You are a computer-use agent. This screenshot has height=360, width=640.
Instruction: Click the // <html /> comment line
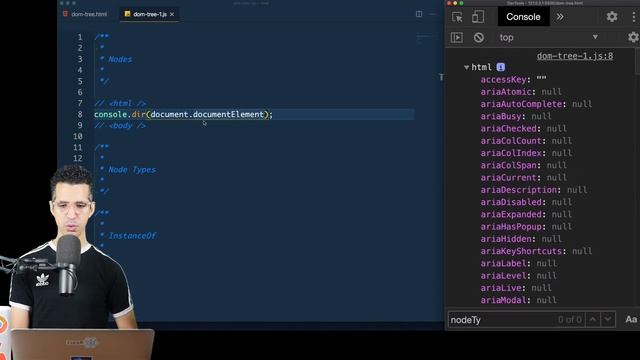(x=120, y=103)
